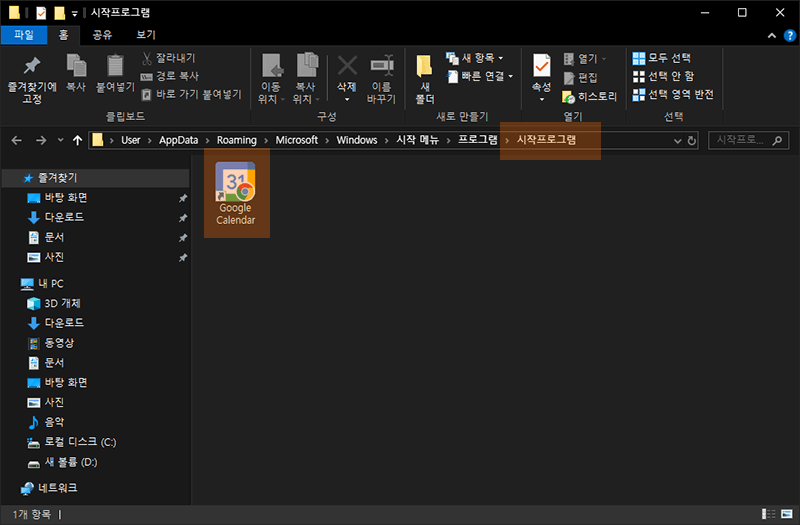Image resolution: width=800 pixels, height=525 pixels.
Task: Click the 붙여넣기 clipboard icon
Action: click(x=115, y=66)
